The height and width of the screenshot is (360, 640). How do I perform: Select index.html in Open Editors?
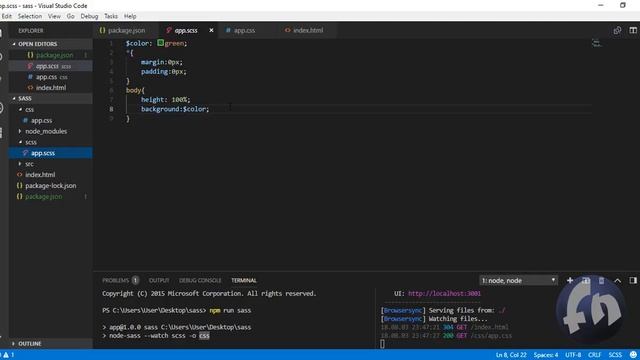click(x=51, y=88)
